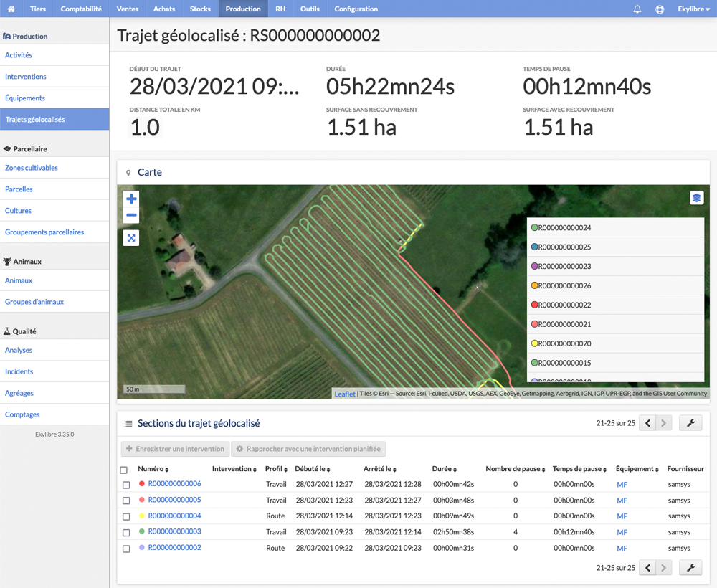Click the Animaux section cow icon
The image size is (717, 588).
coord(7,262)
